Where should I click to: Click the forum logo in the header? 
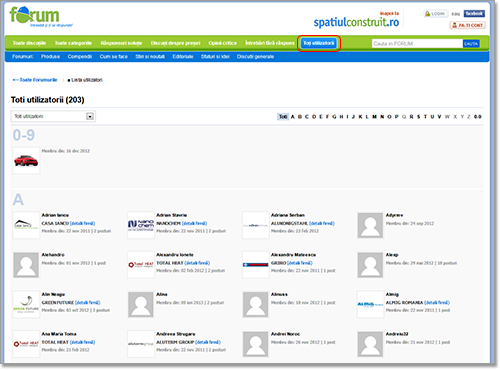(41, 17)
